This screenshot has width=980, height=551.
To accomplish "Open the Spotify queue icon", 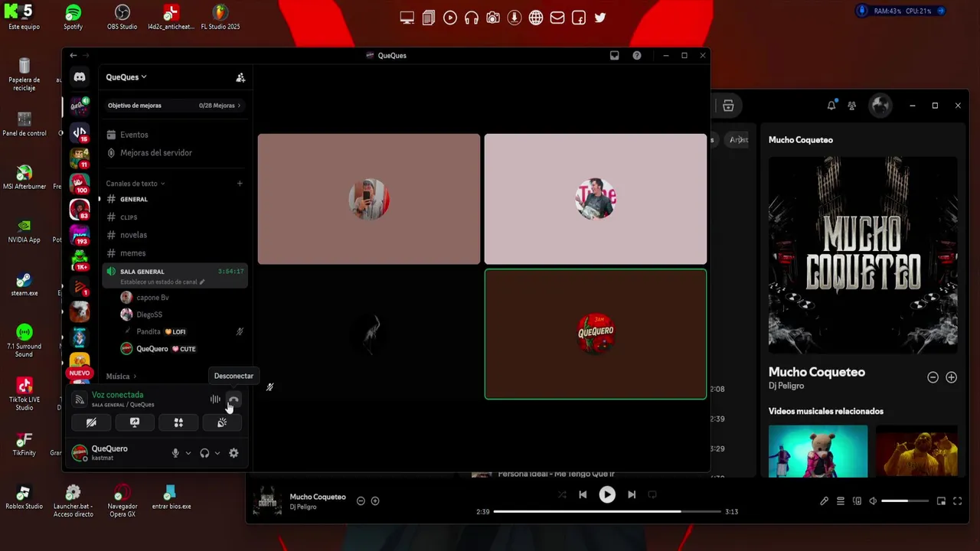I will (x=841, y=501).
